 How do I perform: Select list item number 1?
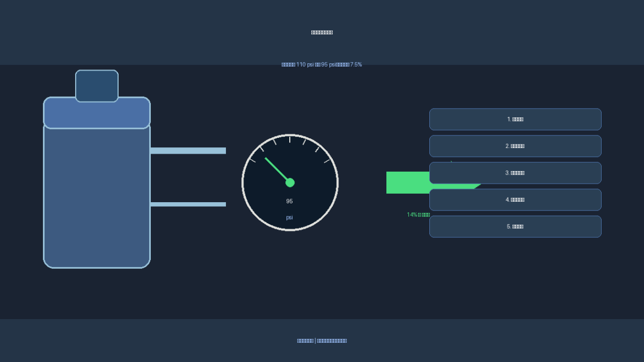[x=515, y=119]
